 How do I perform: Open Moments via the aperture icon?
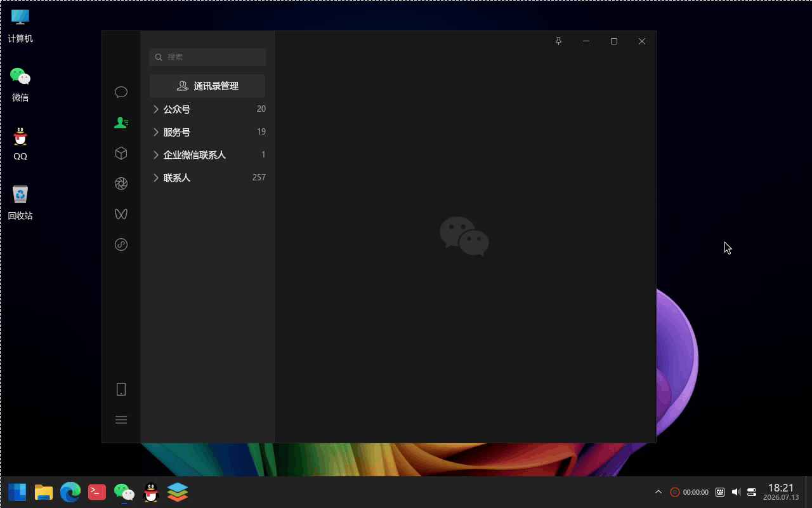(121, 184)
